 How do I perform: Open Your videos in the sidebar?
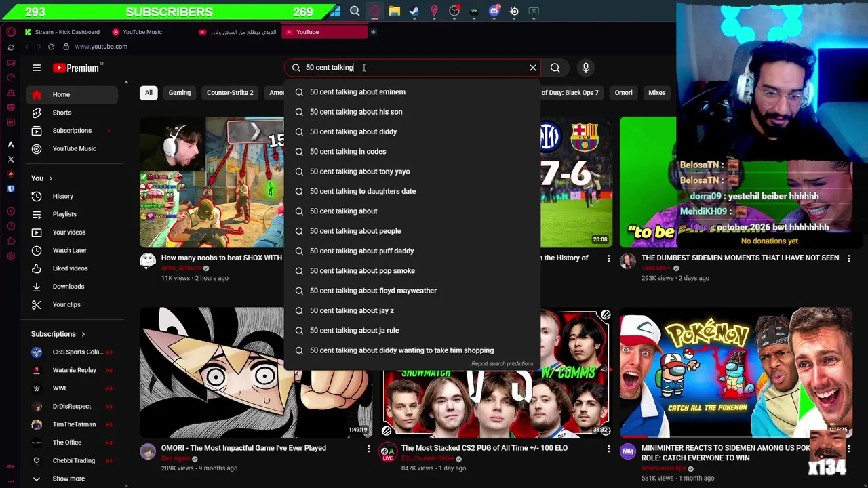pos(73,232)
